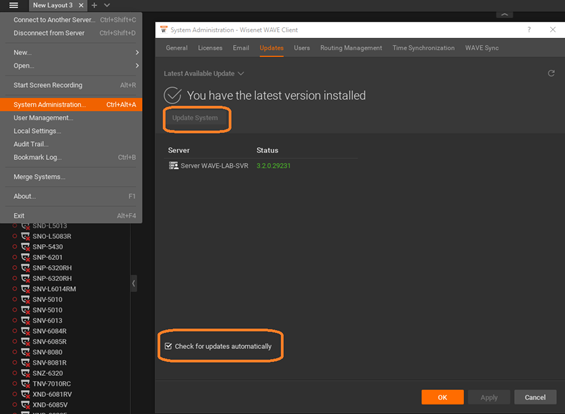Toggle Check for updates automatically checkbox

coord(168,346)
